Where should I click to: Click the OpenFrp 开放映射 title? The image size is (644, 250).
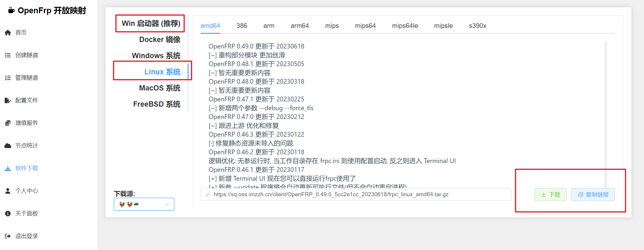[x=52, y=11]
